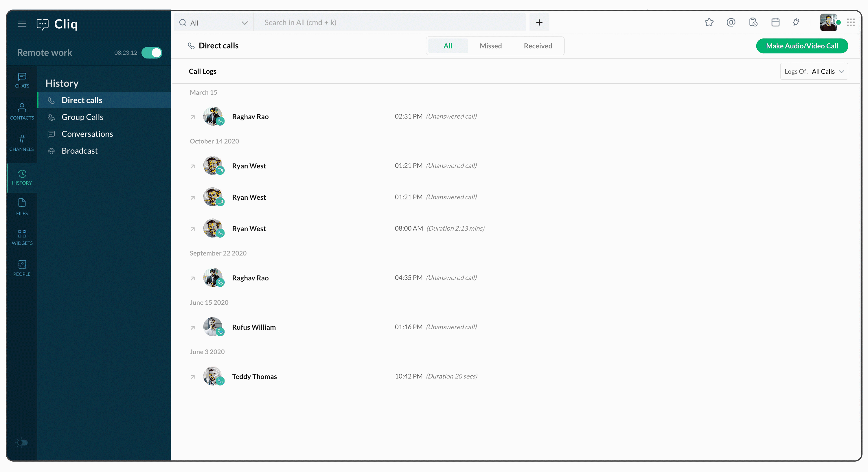This screenshot has height=472, width=868.
Task: Click the Make Audio/Video Call button
Action: click(802, 46)
